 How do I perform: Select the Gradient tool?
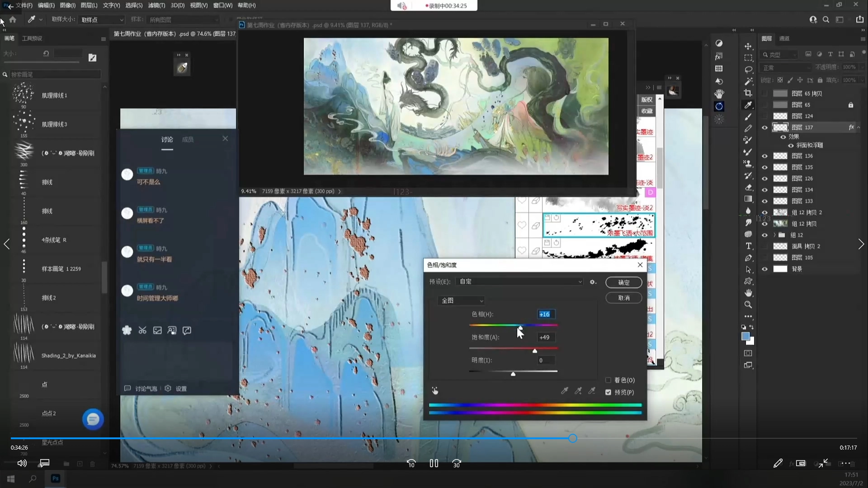748,199
